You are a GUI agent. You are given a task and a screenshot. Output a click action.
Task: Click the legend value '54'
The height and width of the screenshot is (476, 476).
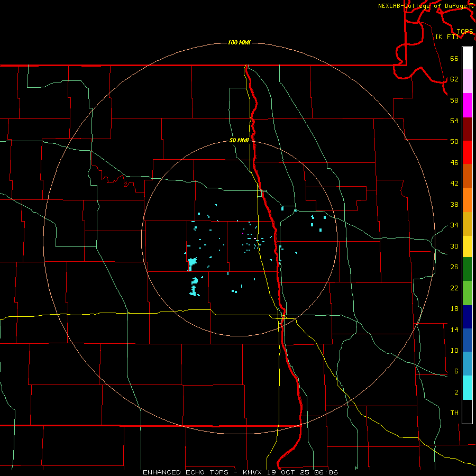[454, 121]
